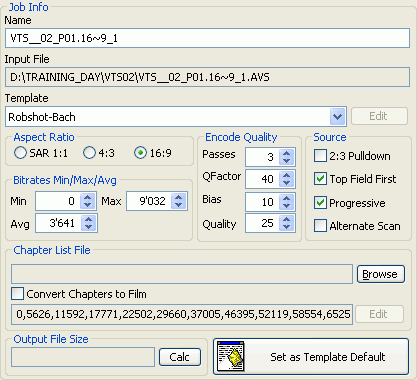Increase the Passes value with up arrow
Image resolution: width=417 pixels, height=380 pixels.
click(x=287, y=153)
